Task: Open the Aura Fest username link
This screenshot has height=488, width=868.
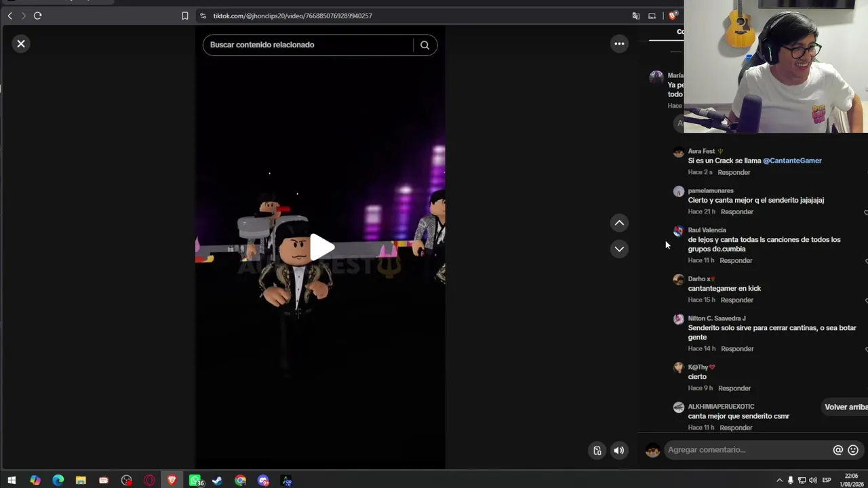Action: [701, 151]
